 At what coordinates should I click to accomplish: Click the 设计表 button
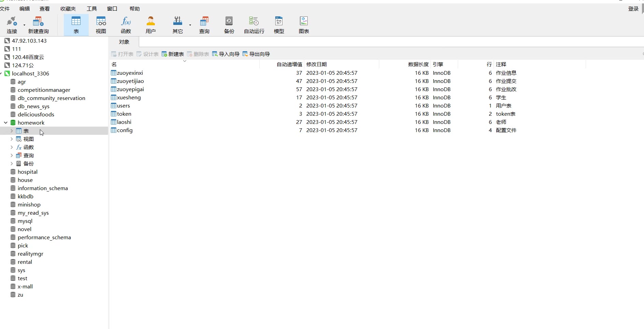(147, 54)
